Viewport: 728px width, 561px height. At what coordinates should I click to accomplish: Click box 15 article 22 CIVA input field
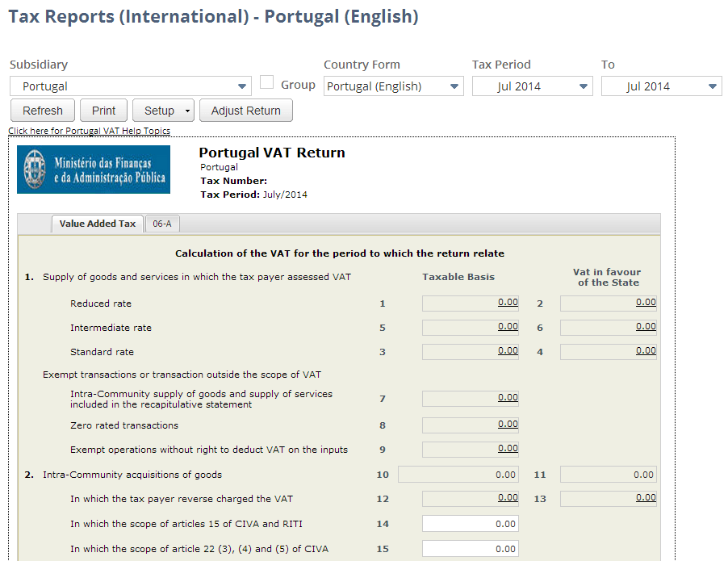pos(471,549)
